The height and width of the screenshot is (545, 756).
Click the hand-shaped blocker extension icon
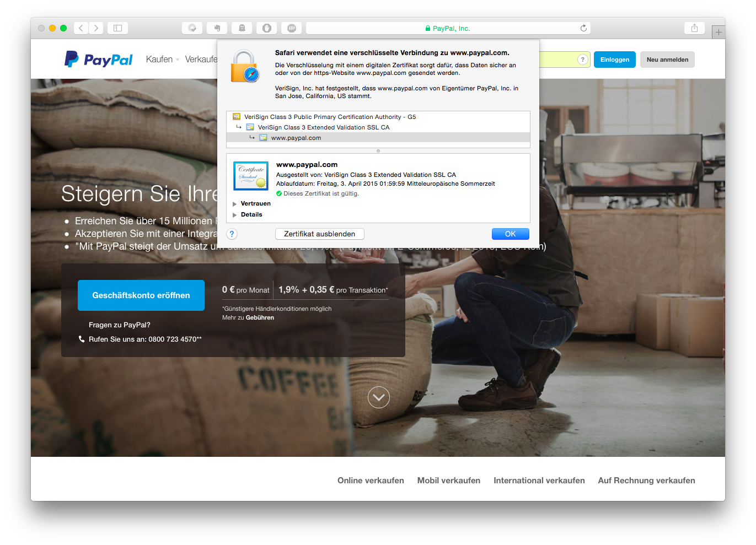pyautogui.click(x=267, y=28)
